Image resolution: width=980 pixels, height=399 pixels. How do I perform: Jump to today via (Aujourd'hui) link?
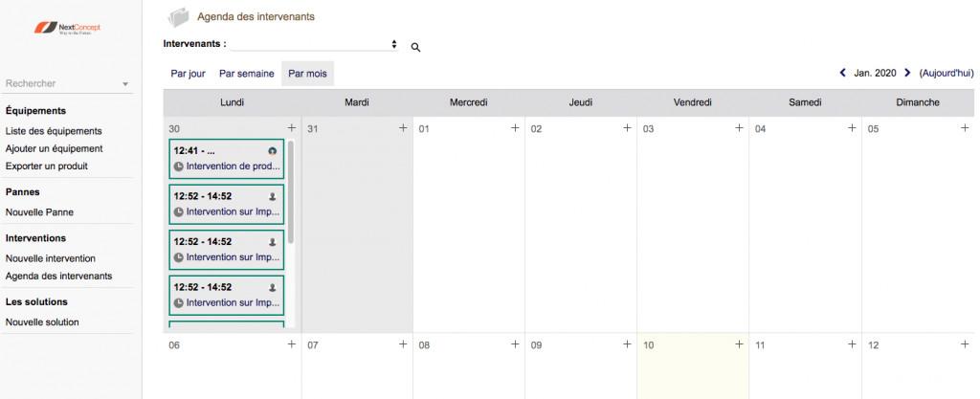946,73
